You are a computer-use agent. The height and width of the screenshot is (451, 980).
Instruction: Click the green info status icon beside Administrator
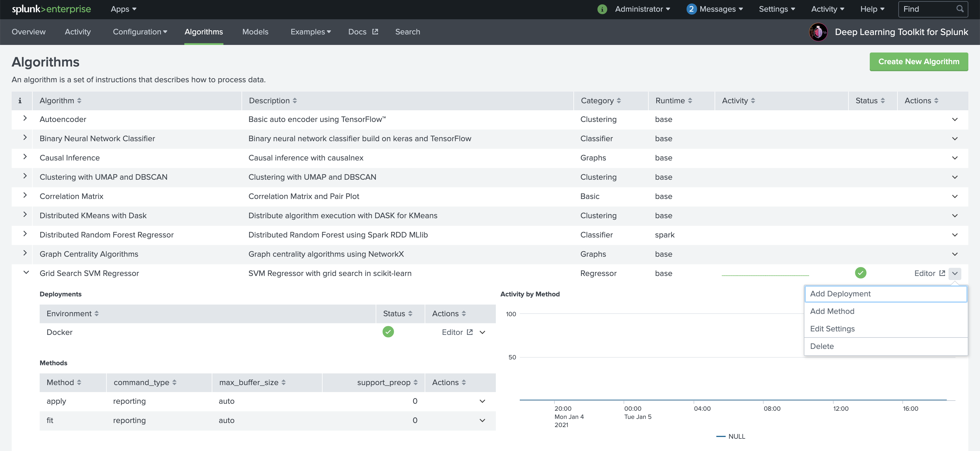(x=602, y=9)
